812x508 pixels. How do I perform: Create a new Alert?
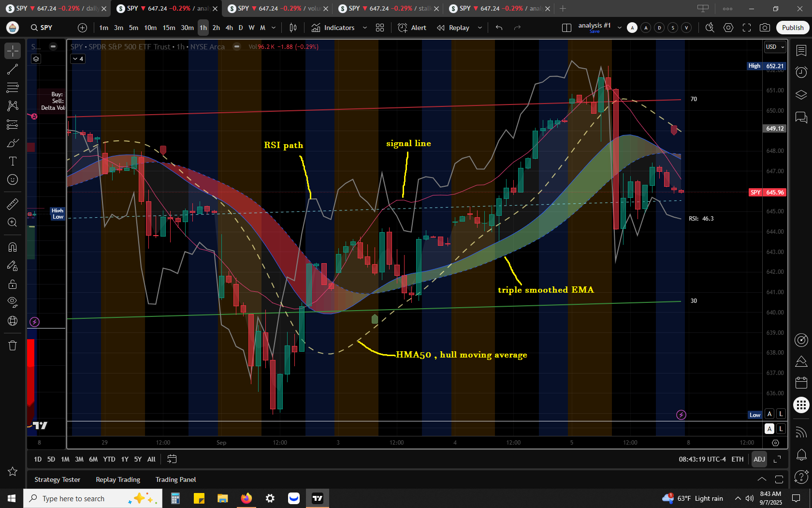point(412,28)
